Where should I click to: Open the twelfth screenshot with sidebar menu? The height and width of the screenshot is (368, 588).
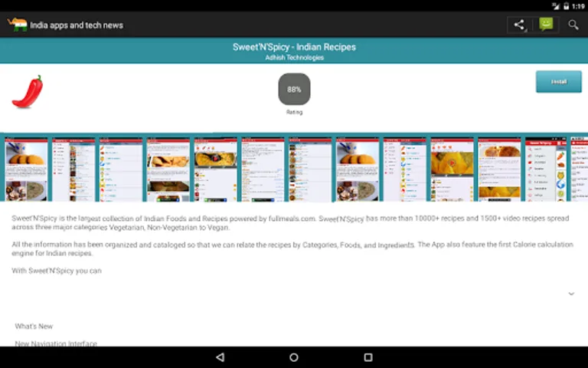546,169
